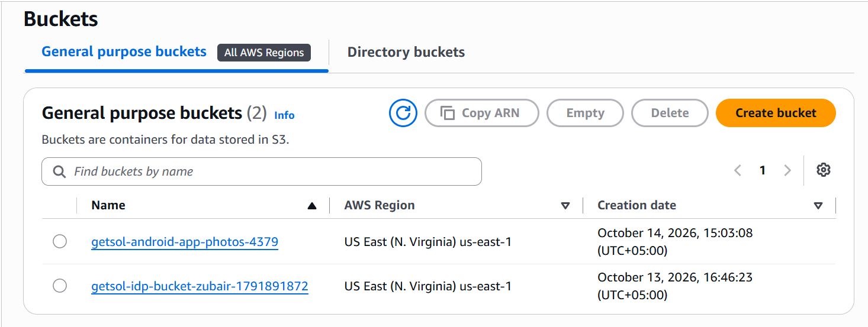Open the getsol-idp-bucket-zubair-1791891872 bucket link
The height and width of the screenshot is (327, 868).
coord(200,287)
